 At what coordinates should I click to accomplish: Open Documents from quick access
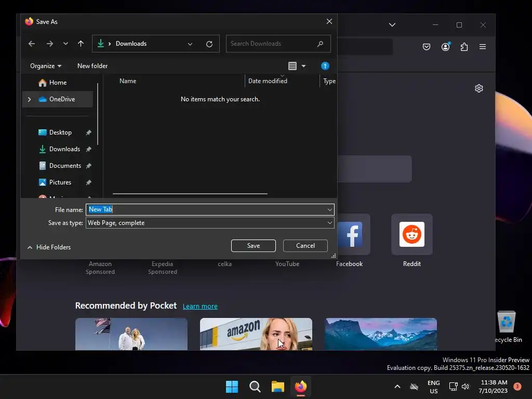click(65, 166)
